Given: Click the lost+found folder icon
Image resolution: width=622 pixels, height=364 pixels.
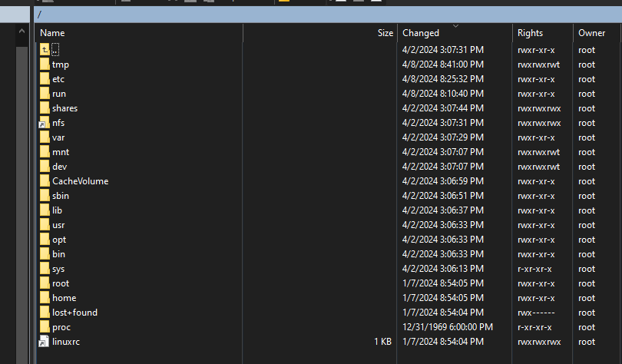Looking at the screenshot, I should (45, 313).
